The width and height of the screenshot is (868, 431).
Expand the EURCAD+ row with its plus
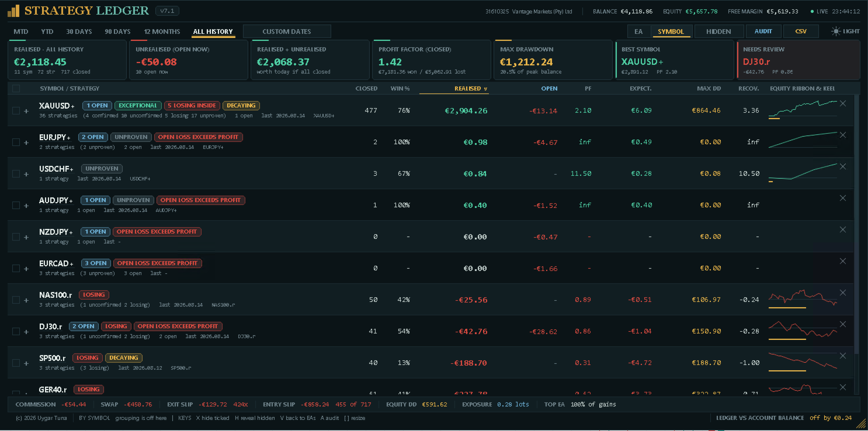26,269
